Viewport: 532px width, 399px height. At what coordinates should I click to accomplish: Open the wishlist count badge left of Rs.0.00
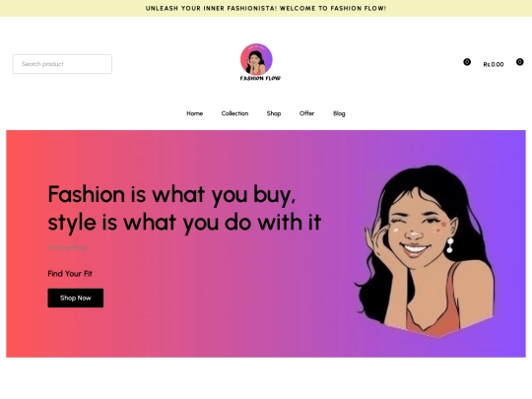coord(467,62)
